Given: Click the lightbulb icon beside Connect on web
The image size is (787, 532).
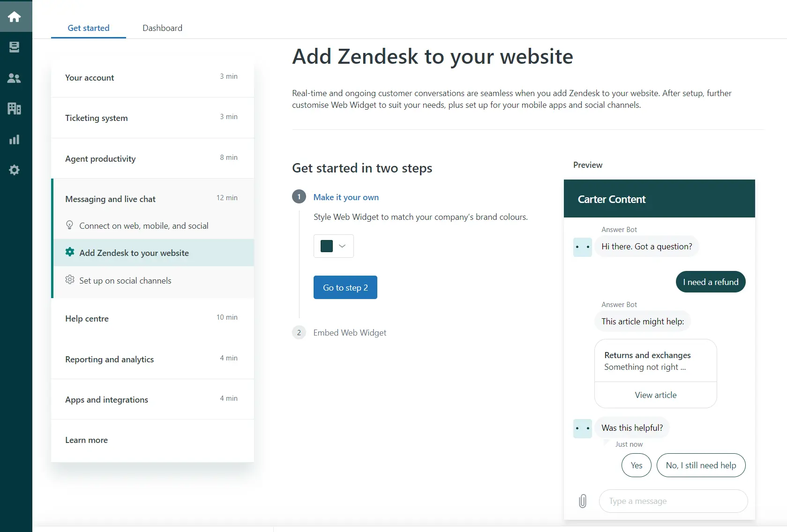Looking at the screenshot, I should point(69,225).
